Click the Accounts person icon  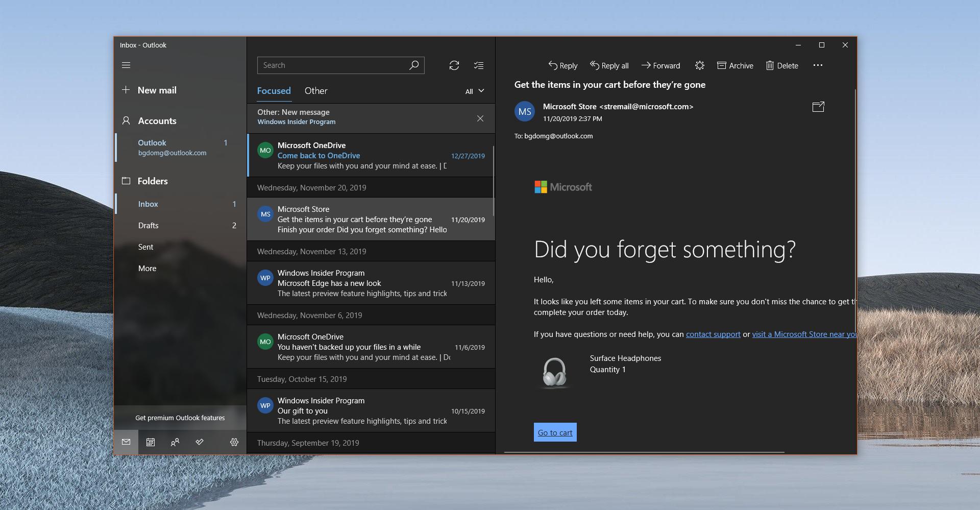click(126, 121)
